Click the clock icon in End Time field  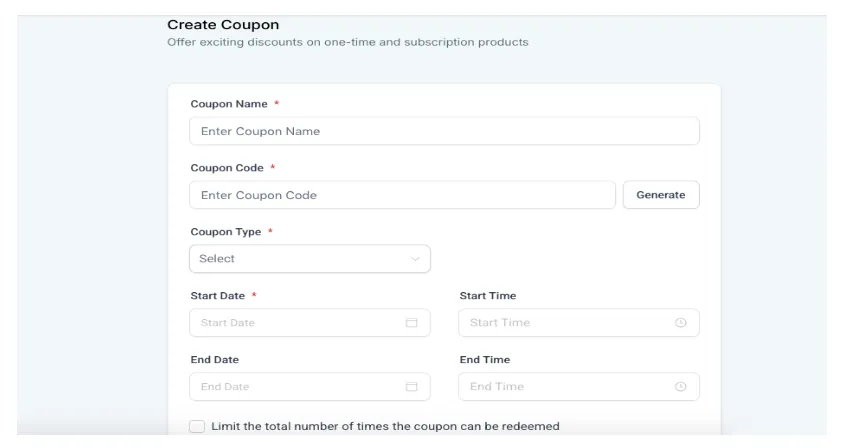coord(681,387)
